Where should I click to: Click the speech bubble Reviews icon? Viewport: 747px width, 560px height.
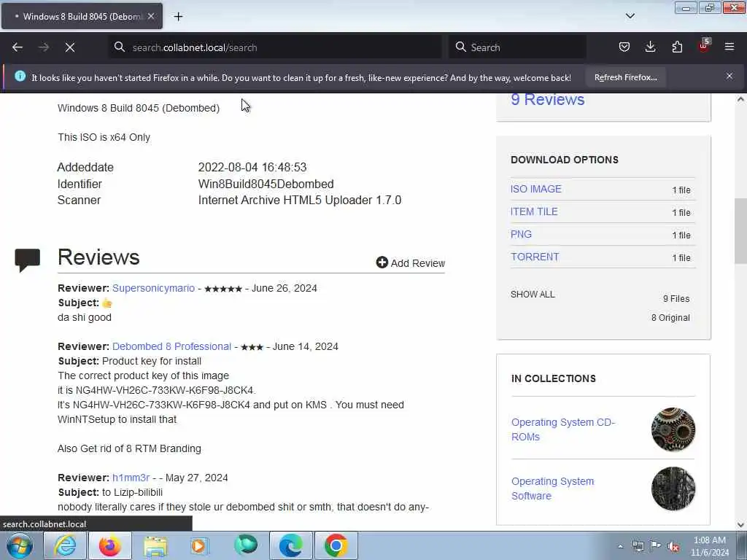pyautogui.click(x=27, y=260)
